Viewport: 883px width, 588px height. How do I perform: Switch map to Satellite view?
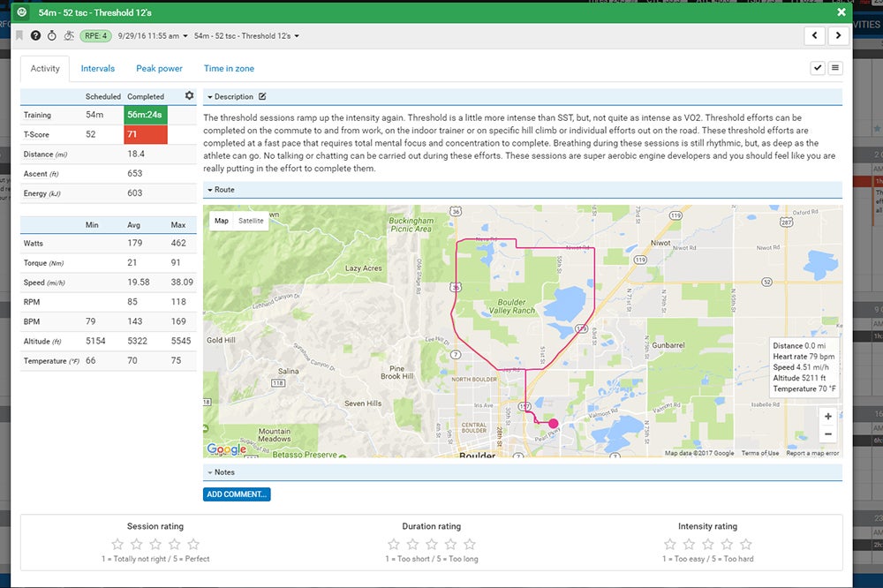[x=251, y=221]
